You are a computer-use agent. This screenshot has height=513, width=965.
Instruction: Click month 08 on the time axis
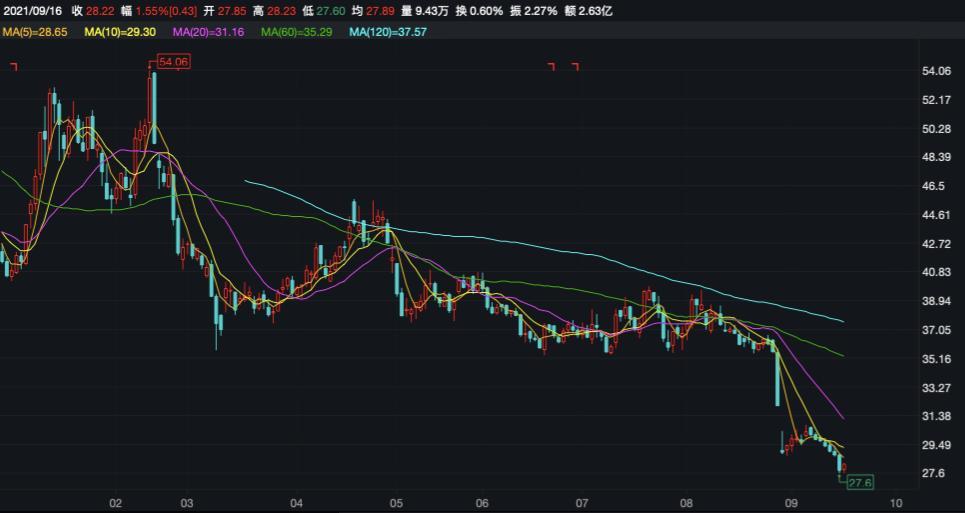coord(686,501)
